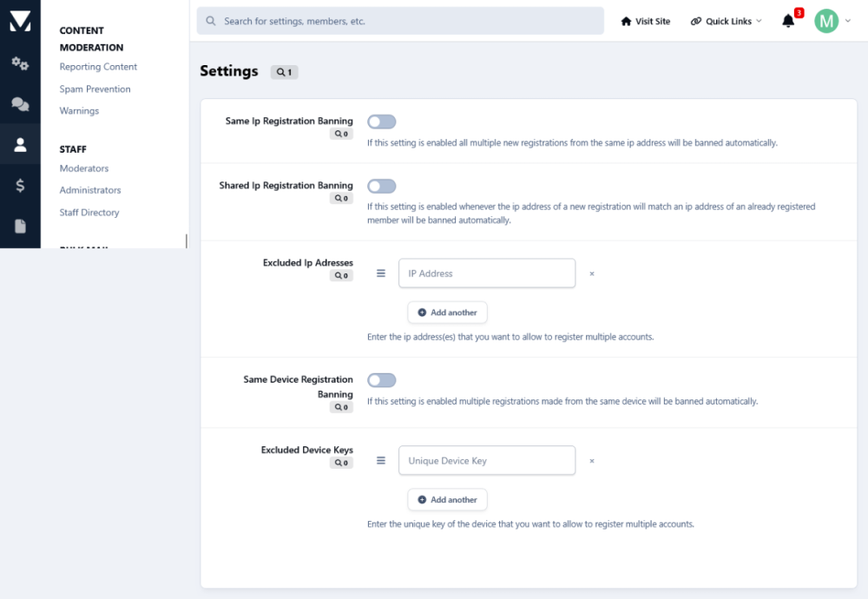Open the user avatar account menu
868x599 pixels.
tap(832, 22)
